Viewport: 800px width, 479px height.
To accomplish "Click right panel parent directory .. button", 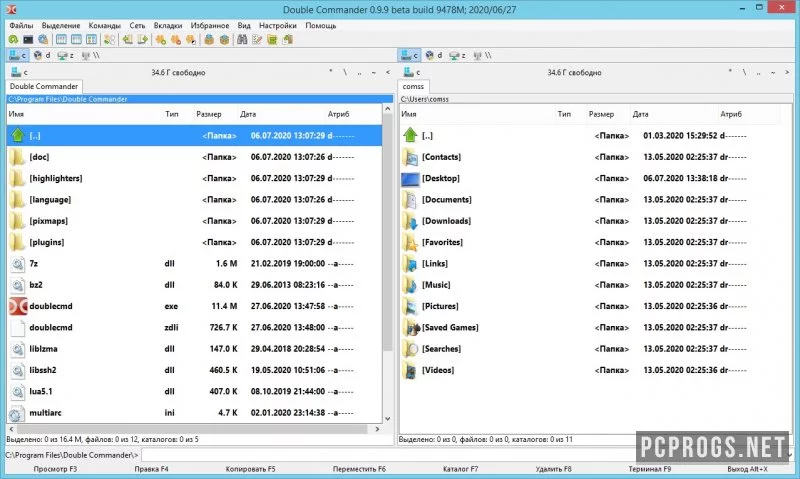I will pyautogui.click(x=759, y=72).
